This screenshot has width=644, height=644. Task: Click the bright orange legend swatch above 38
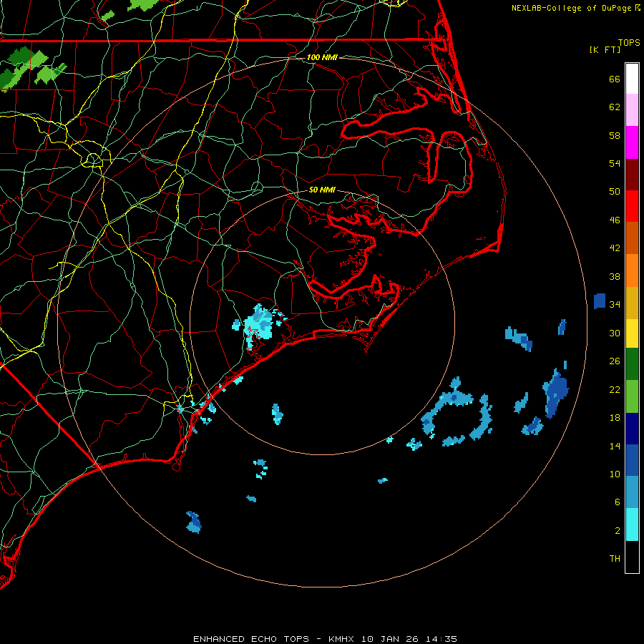pos(632,270)
